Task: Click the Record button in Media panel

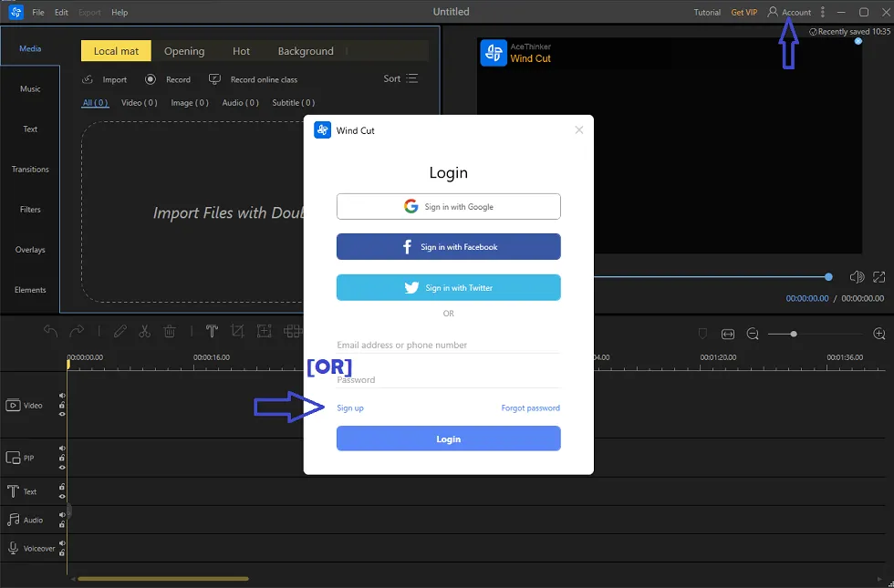Action: tap(168, 79)
